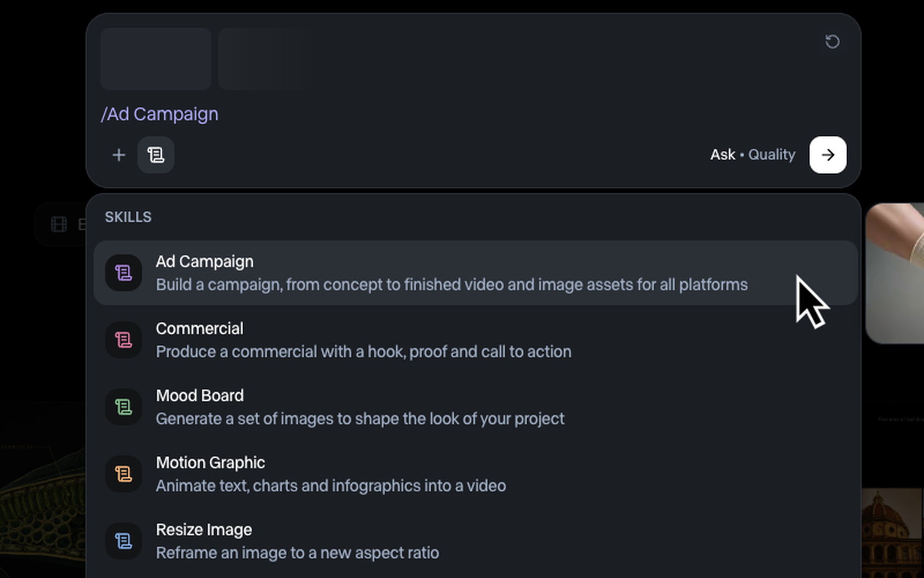This screenshot has width=924, height=578.
Task: Select the Resize Image skill
Action: (x=475, y=541)
